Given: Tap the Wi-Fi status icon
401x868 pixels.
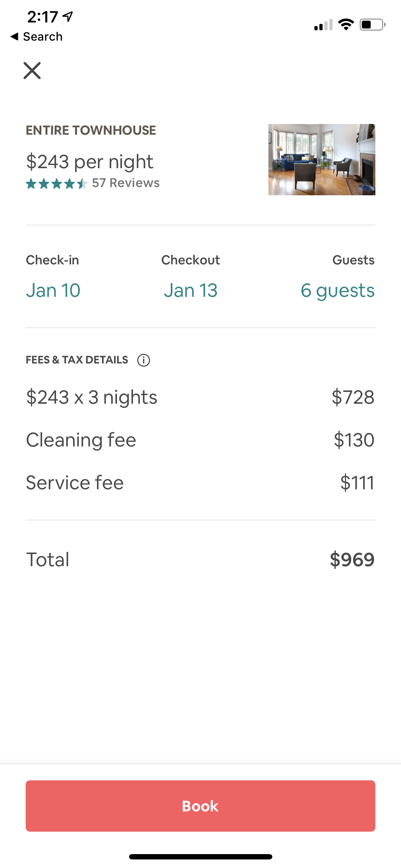Looking at the screenshot, I should [x=346, y=25].
